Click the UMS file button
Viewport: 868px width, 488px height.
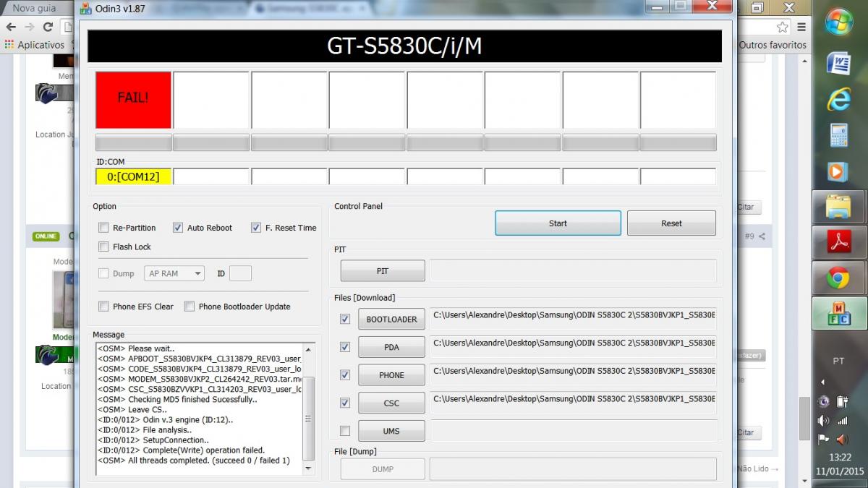click(391, 431)
